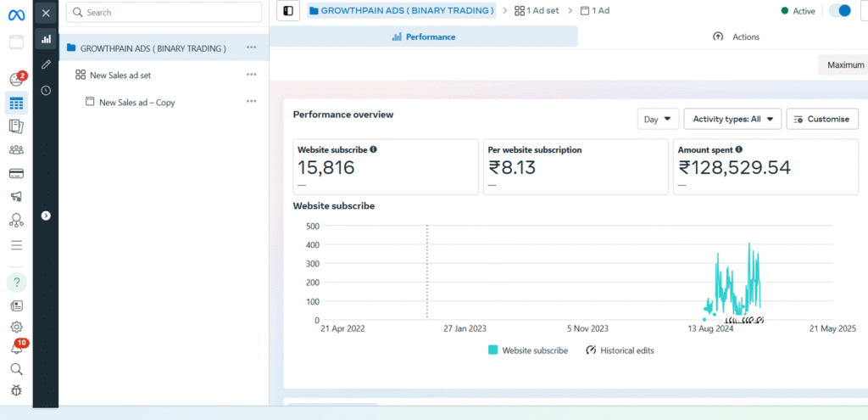Click the Customise button
This screenshot has width=868, height=420.
pos(821,120)
